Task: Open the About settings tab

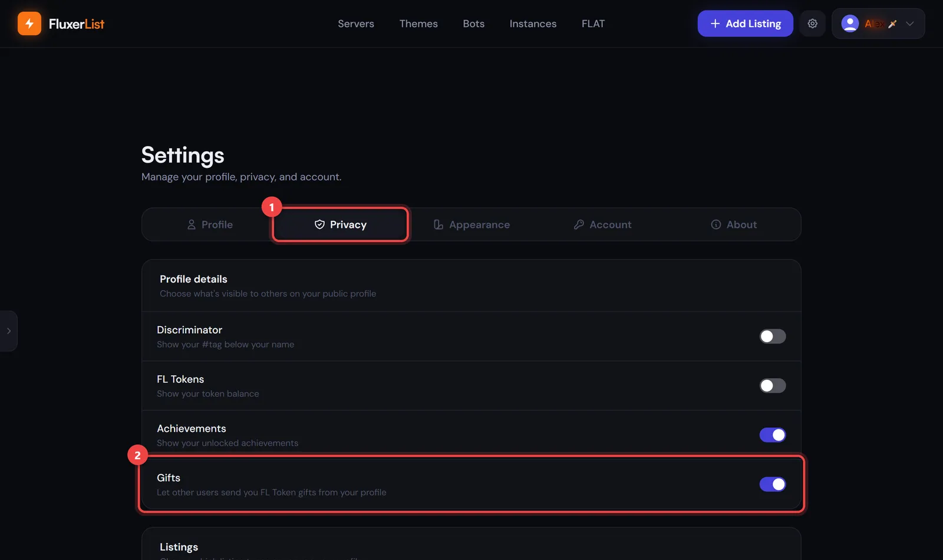Action: pyautogui.click(x=733, y=224)
